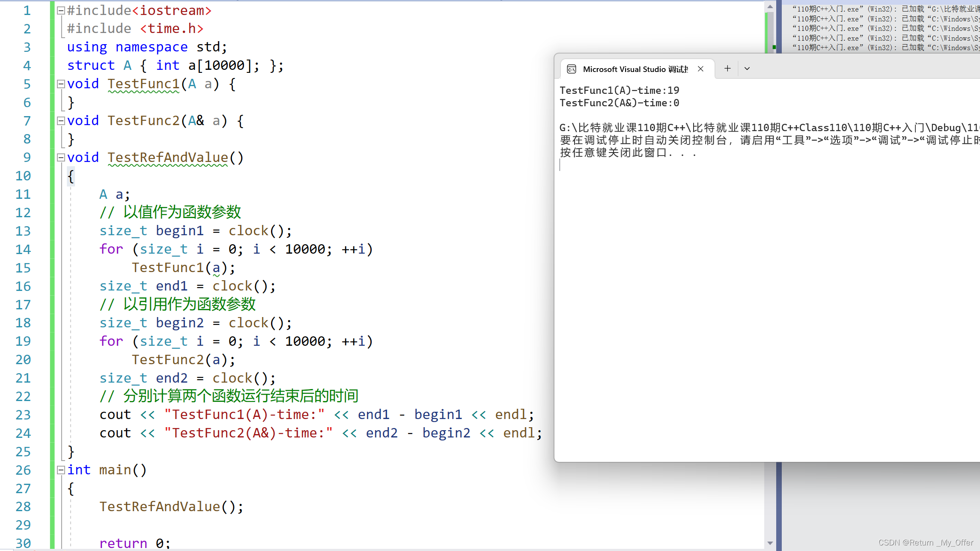Click line number 14 in the gutter
980x551 pixels.
(23, 249)
